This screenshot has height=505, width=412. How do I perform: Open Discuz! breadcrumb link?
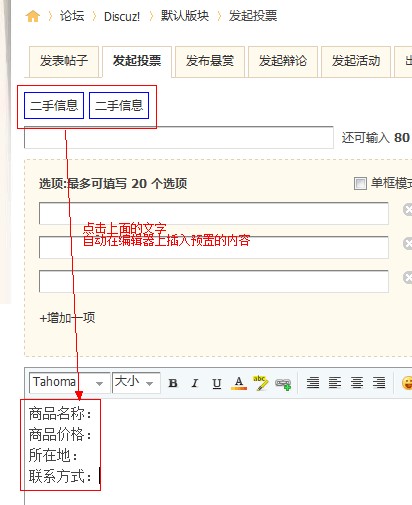pos(122,16)
